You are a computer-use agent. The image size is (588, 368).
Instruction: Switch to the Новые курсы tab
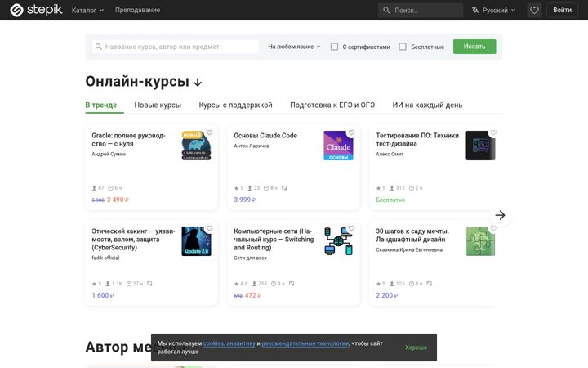[158, 105]
